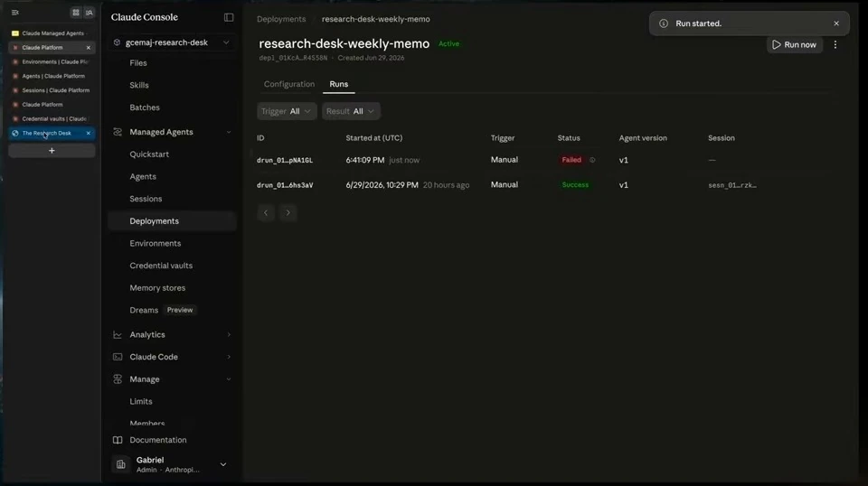Open Credential vaults in the sidebar
The height and width of the screenshot is (486, 868).
click(x=161, y=266)
